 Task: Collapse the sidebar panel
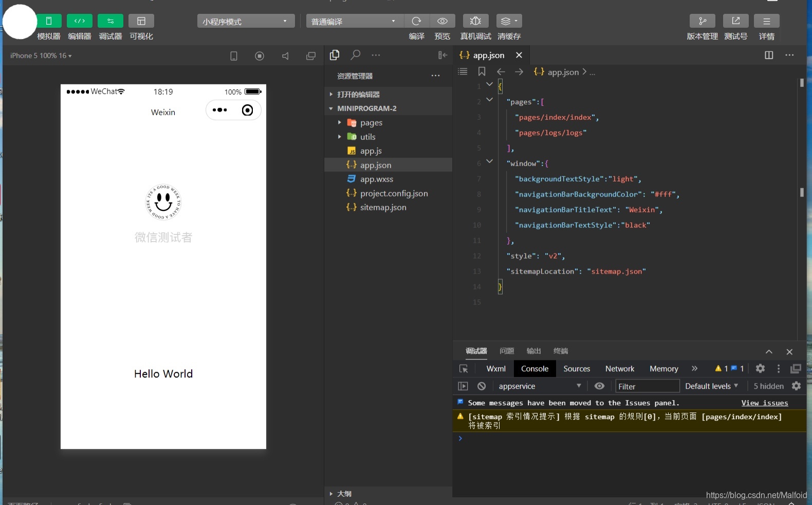coord(442,55)
